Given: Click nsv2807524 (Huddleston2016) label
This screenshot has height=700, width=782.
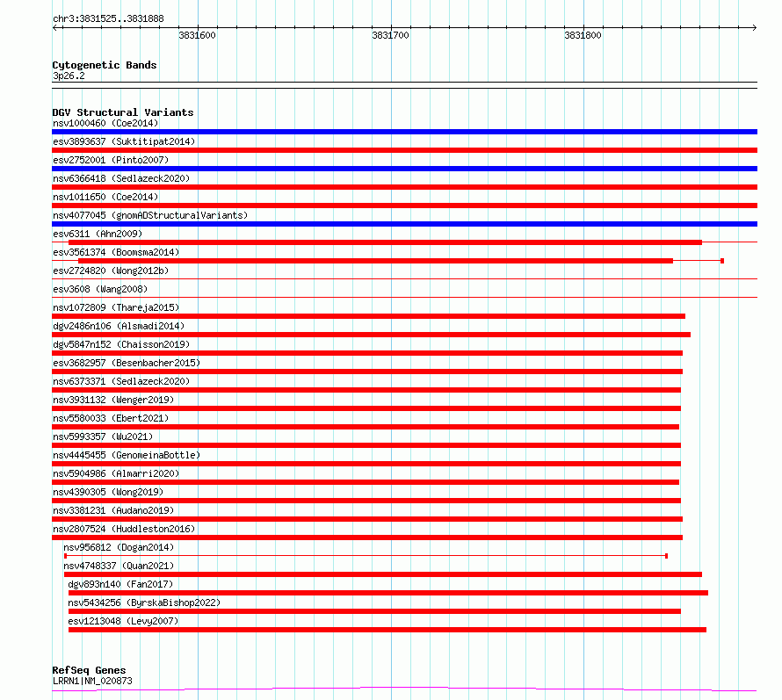Looking at the screenshot, I should pos(124,529).
